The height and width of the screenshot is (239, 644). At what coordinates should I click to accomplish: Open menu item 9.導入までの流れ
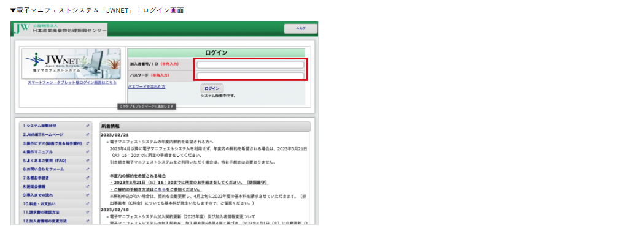[x=38, y=195]
